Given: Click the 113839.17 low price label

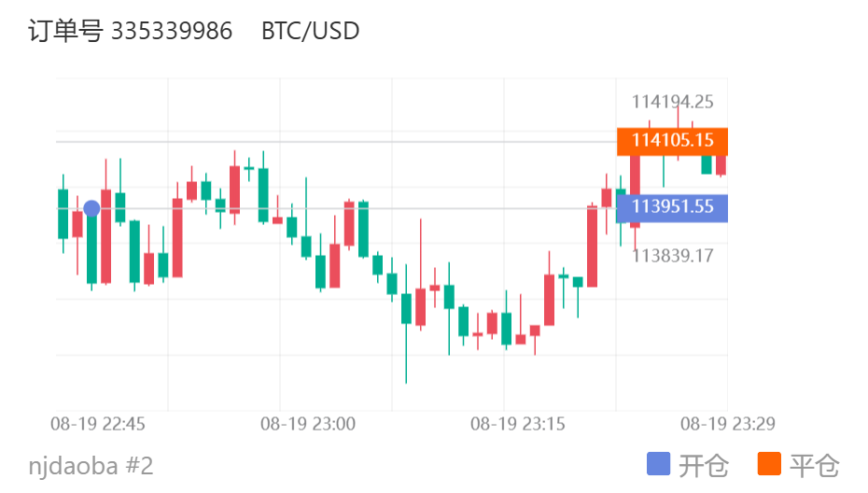Looking at the screenshot, I should point(672,255).
